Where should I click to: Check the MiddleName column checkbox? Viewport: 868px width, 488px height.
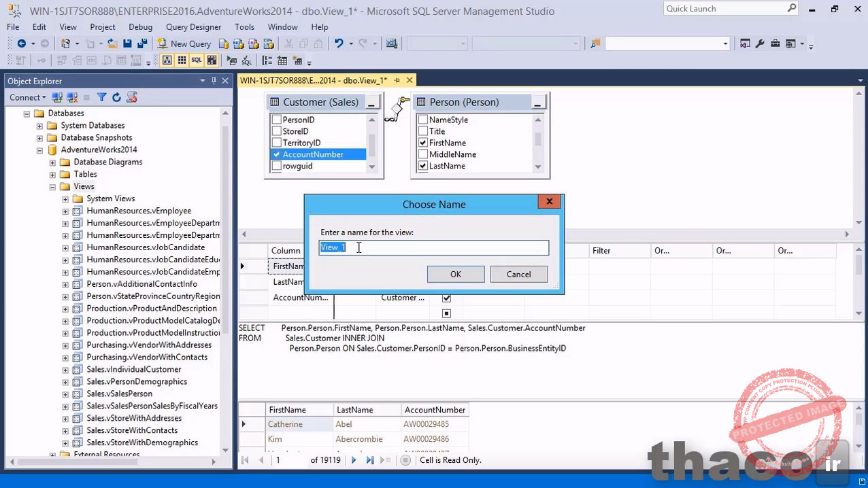click(x=423, y=154)
